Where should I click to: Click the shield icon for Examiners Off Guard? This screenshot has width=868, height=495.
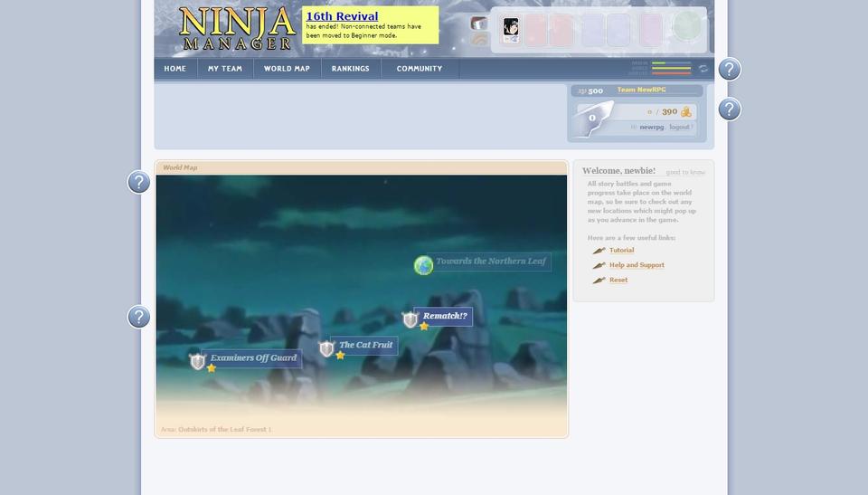[197, 361]
